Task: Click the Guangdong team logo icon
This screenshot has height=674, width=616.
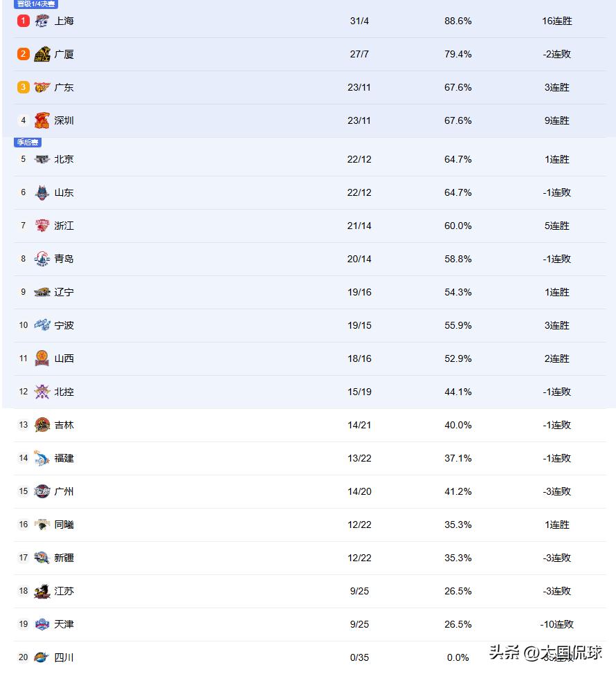Action: 42,87
